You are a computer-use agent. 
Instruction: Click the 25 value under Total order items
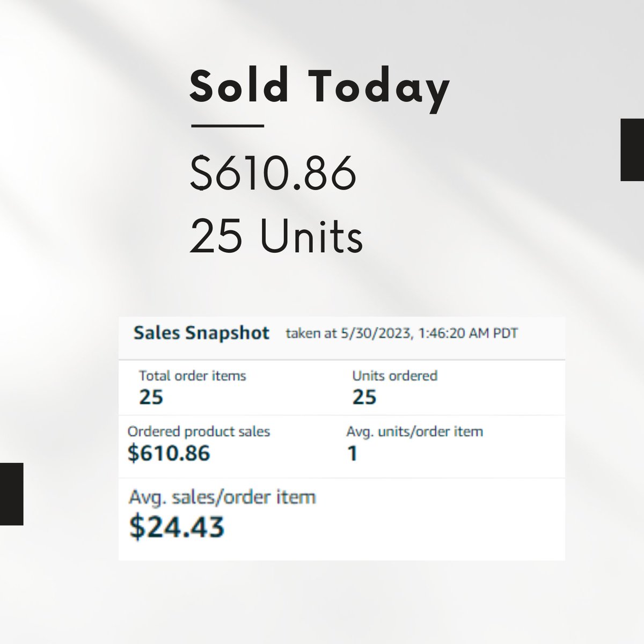(x=151, y=398)
